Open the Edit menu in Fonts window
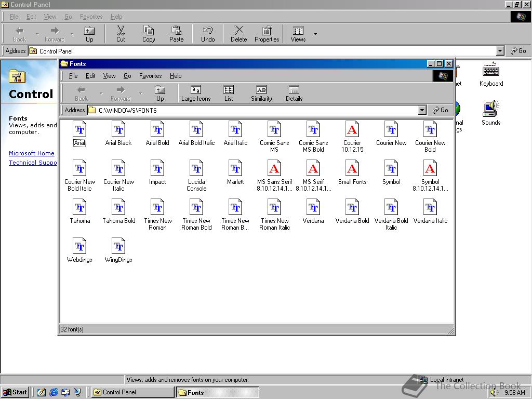Image resolution: width=532 pixels, height=399 pixels. (x=90, y=76)
